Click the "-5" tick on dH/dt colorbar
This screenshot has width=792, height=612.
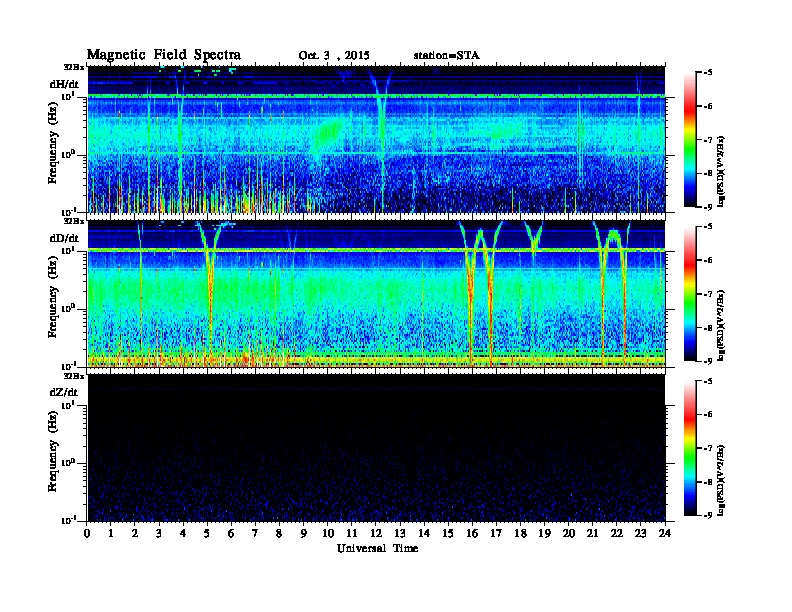[708, 73]
